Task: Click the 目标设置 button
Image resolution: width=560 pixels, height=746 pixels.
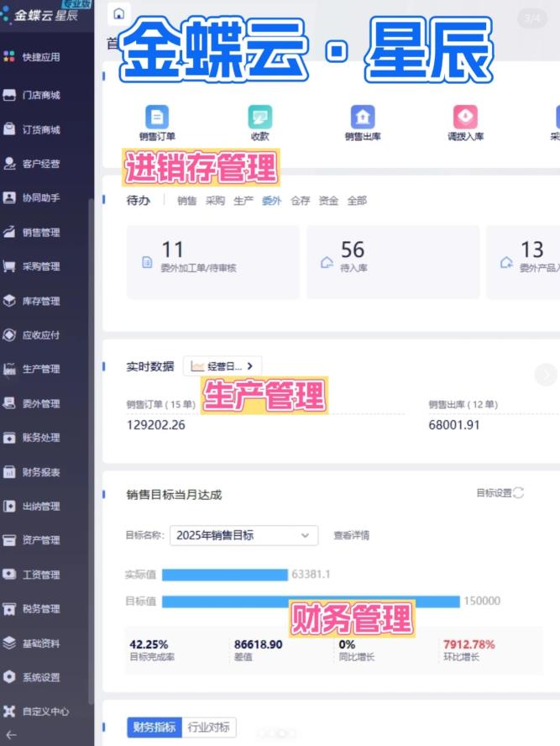Action: coord(499,493)
